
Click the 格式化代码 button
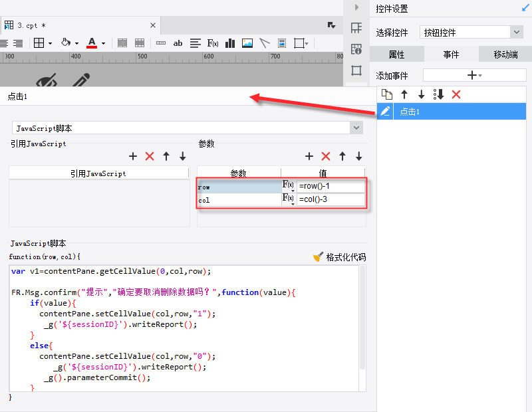pyautogui.click(x=340, y=257)
